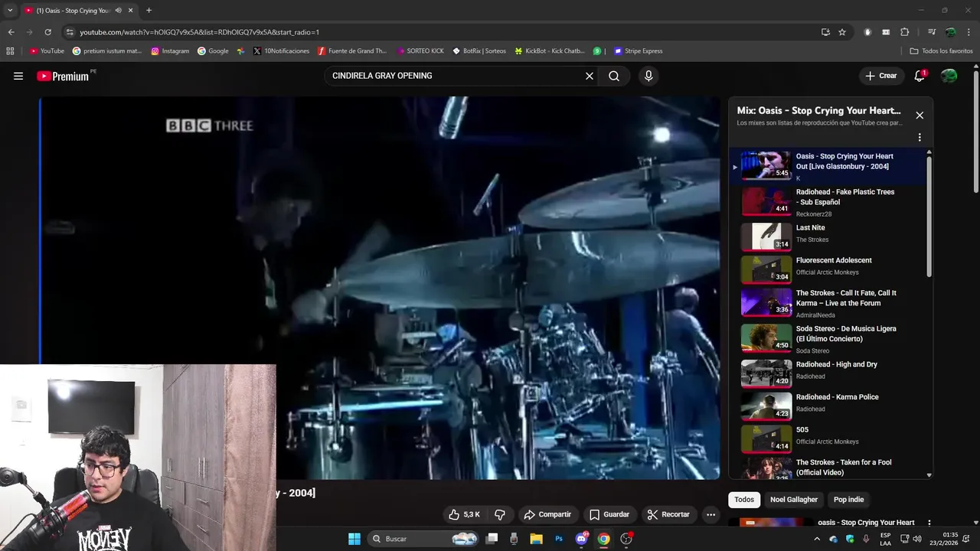Clear the search box text

(590, 76)
